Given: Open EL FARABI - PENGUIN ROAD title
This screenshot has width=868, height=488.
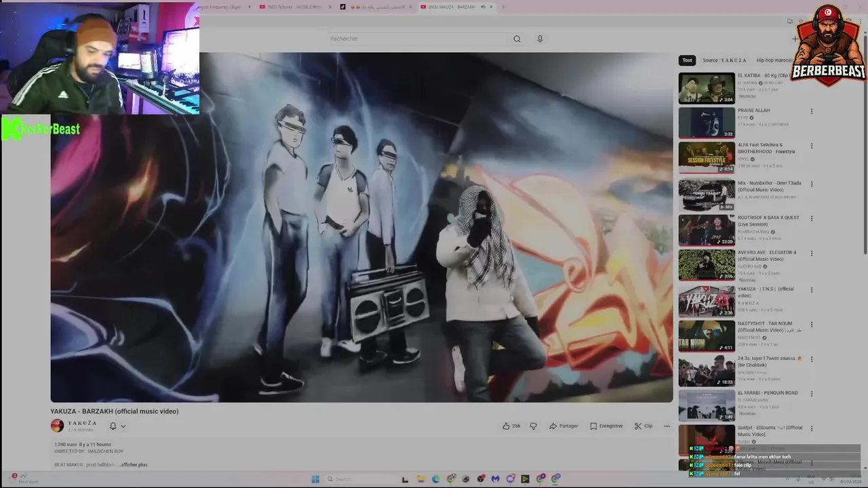Looking at the screenshot, I should coord(768,392).
